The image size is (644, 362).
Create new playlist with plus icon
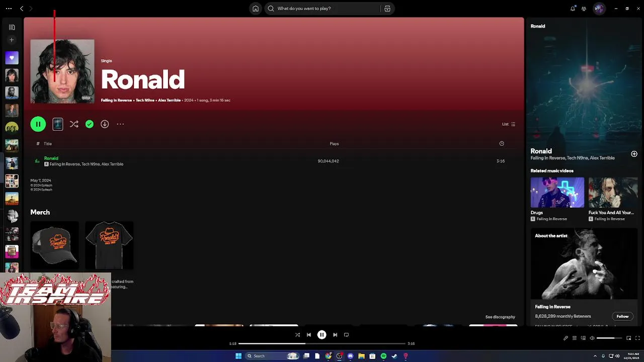point(12,40)
